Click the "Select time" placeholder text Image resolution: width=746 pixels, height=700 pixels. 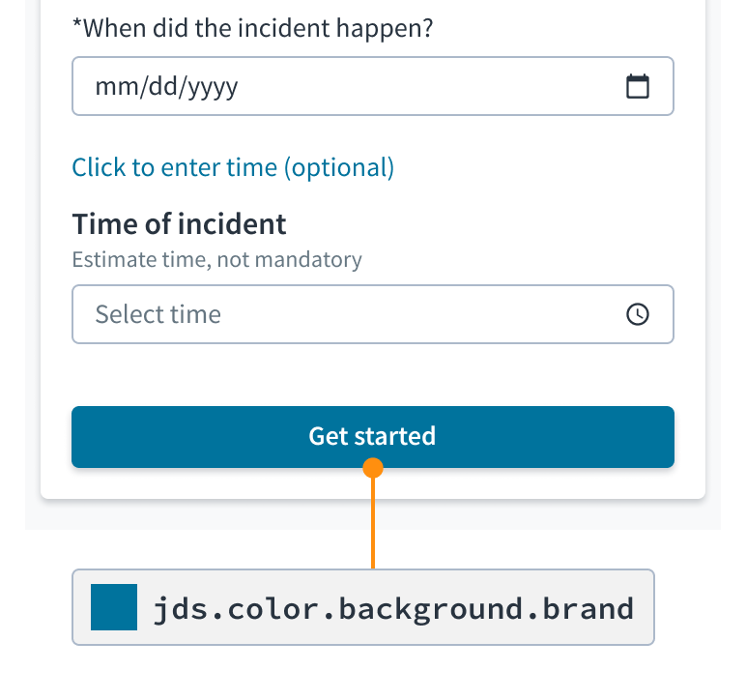158,314
